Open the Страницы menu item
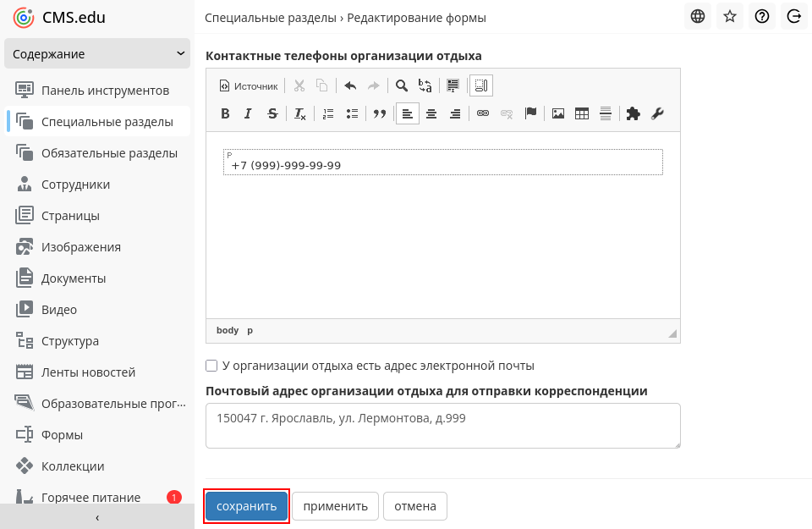The height and width of the screenshot is (529, 812). (97, 216)
